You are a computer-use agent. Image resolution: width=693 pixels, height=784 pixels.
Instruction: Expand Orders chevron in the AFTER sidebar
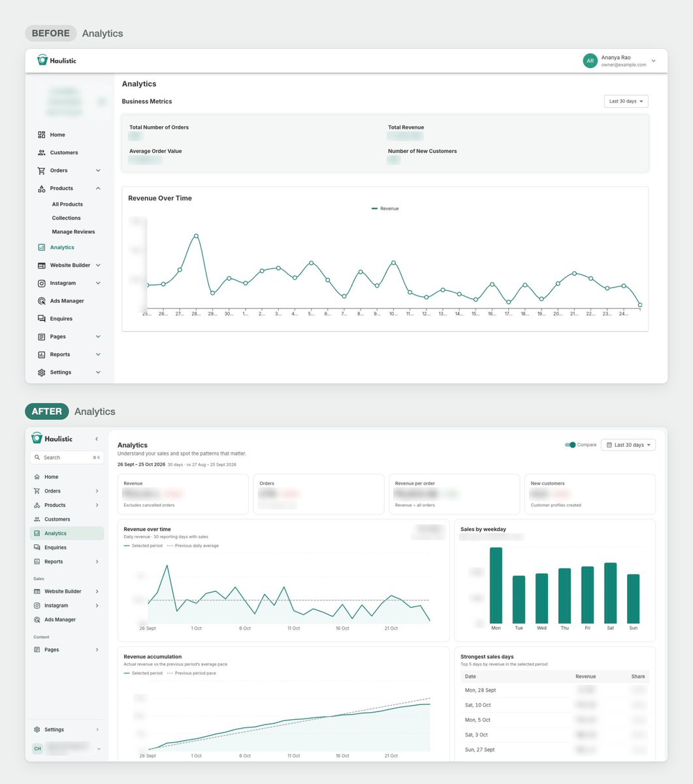[x=97, y=491]
